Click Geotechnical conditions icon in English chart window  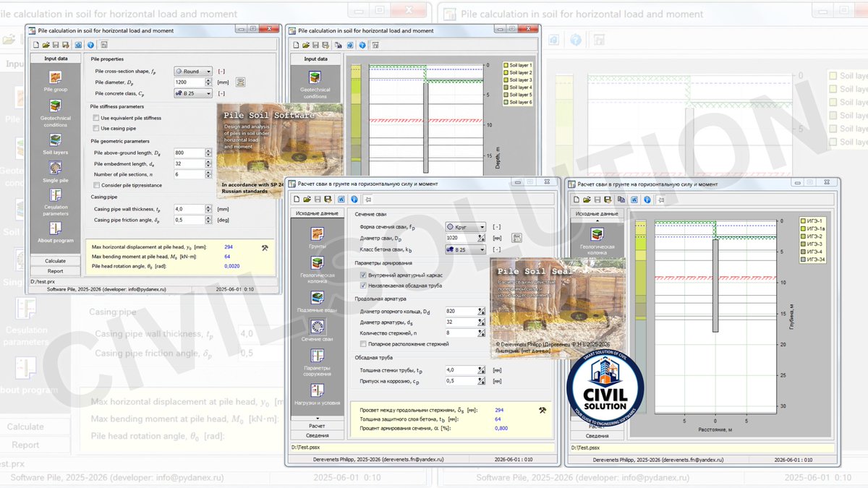point(315,77)
